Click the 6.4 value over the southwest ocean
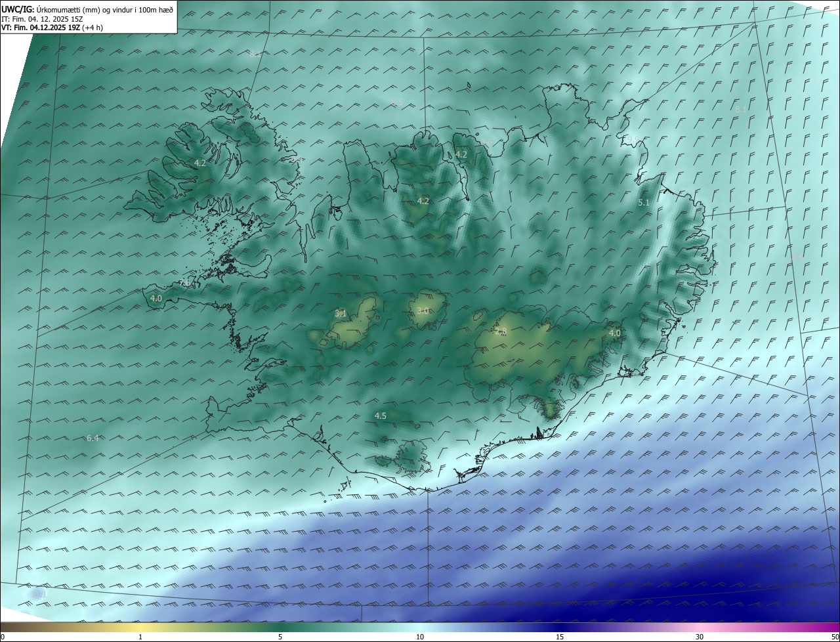Image resolution: width=840 pixels, height=642 pixels. tap(93, 438)
